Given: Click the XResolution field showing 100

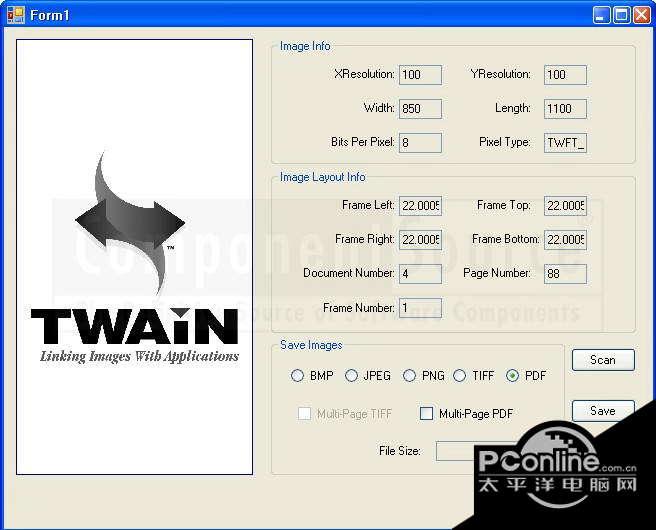Looking at the screenshot, I should pos(420,75).
